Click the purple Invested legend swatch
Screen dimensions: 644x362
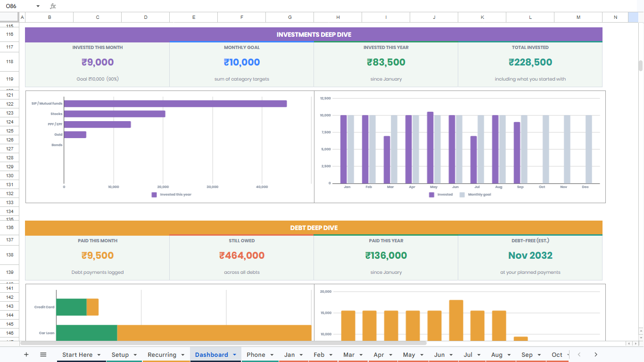(431, 195)
